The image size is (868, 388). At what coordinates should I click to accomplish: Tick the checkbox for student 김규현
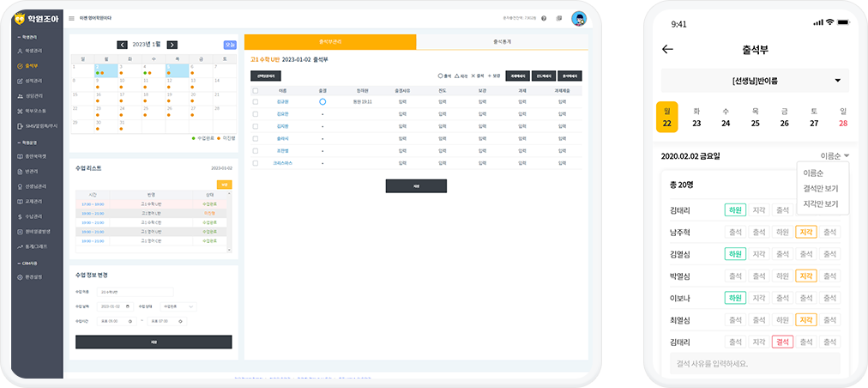pyautogui.click(x=255, y=101)
